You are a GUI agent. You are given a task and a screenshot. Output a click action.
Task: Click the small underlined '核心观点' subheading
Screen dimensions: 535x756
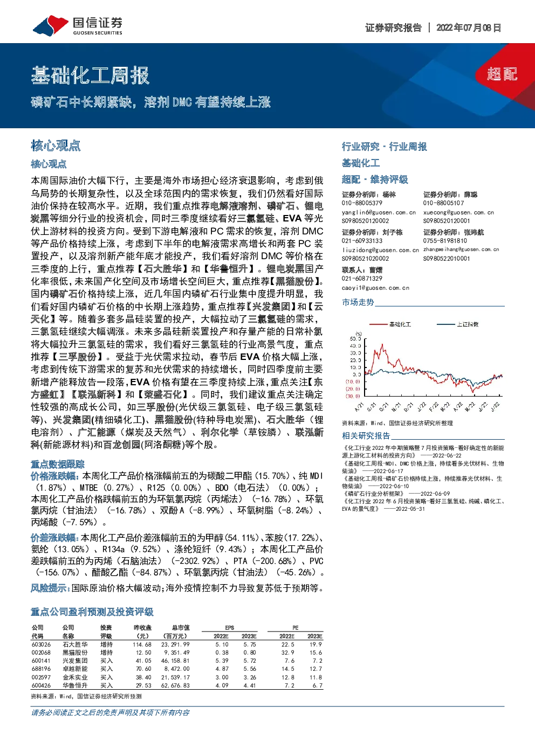(x=49, y=164)
